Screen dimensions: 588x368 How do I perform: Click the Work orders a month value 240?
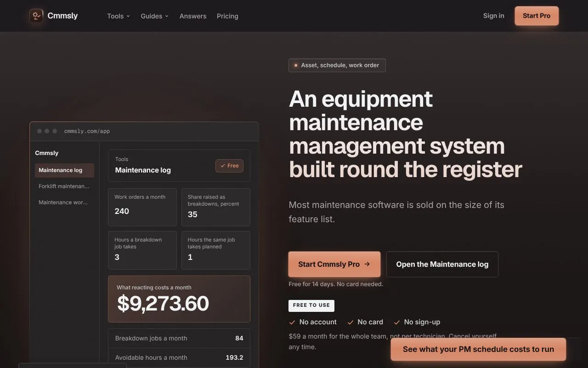[122, 211]
